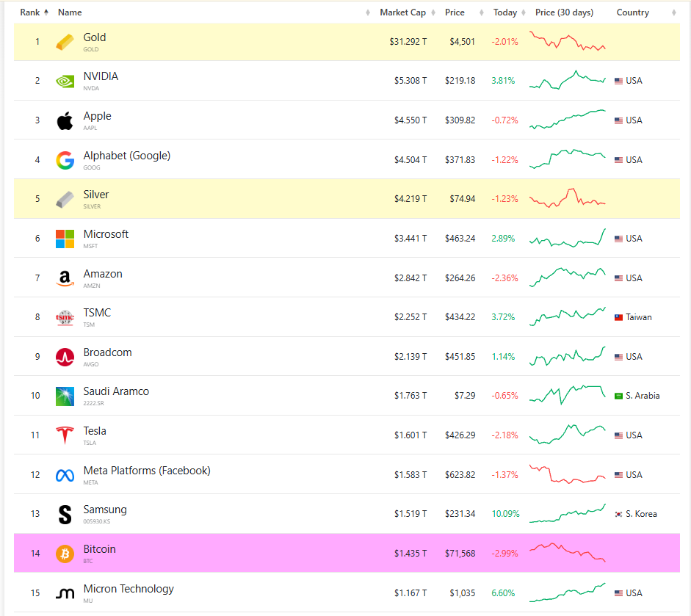Click NVIDIA price $219.18
The height and width of the screenshot is (616, 691).
(460, 81)
